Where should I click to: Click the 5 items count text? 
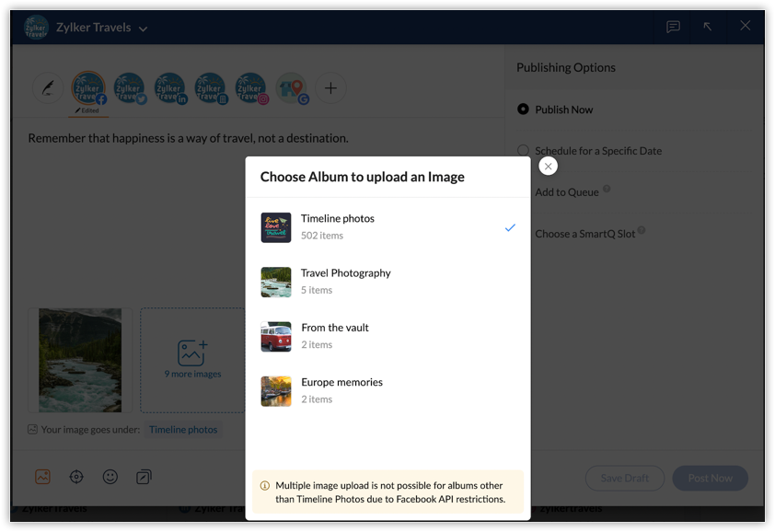[x=317, y=290]
